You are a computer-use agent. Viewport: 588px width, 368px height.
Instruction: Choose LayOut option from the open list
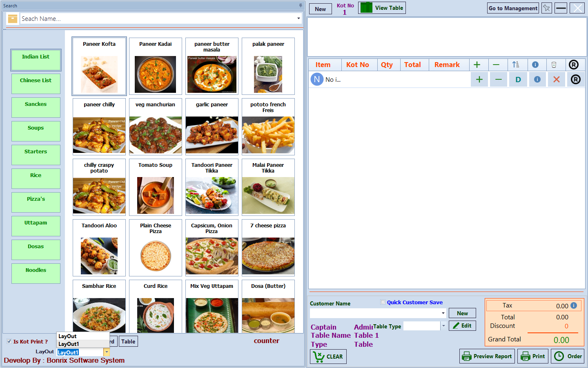pyautogui.click(x=68, y=336)
